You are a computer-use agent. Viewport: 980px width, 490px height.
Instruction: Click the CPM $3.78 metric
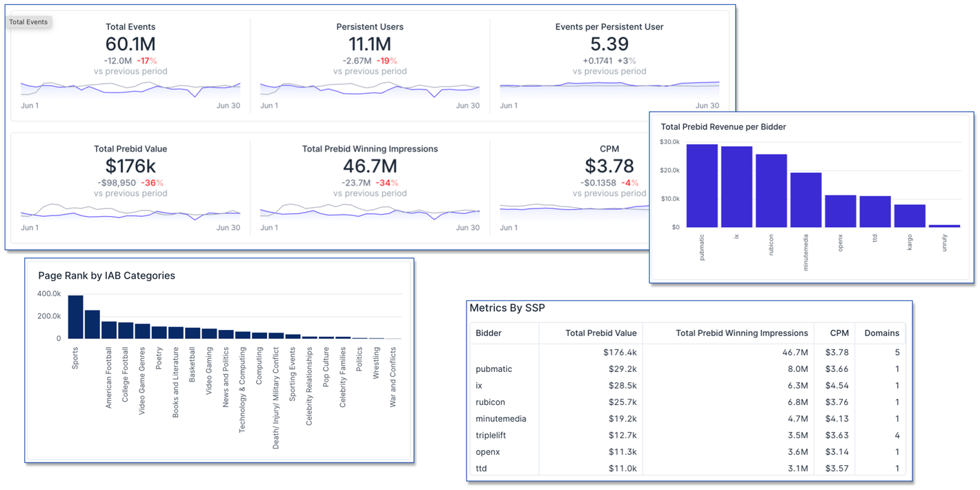pyautogui.click(x=609, y=166)
